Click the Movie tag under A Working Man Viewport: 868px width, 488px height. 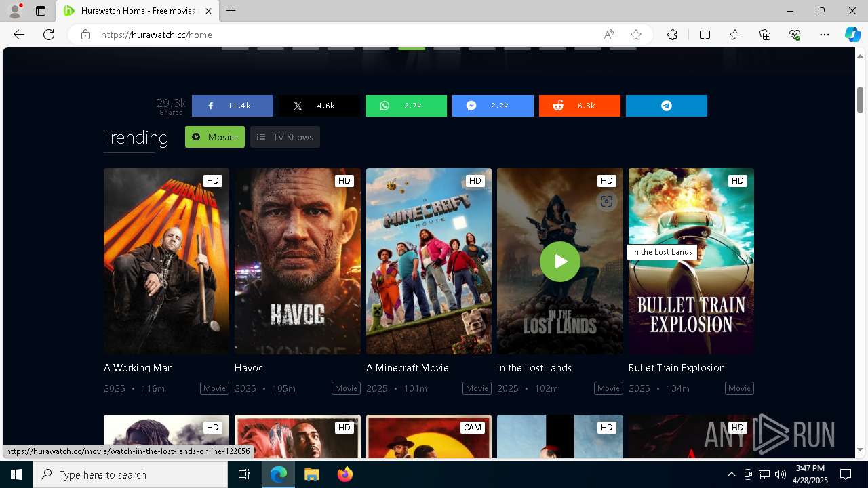(214, 388)
